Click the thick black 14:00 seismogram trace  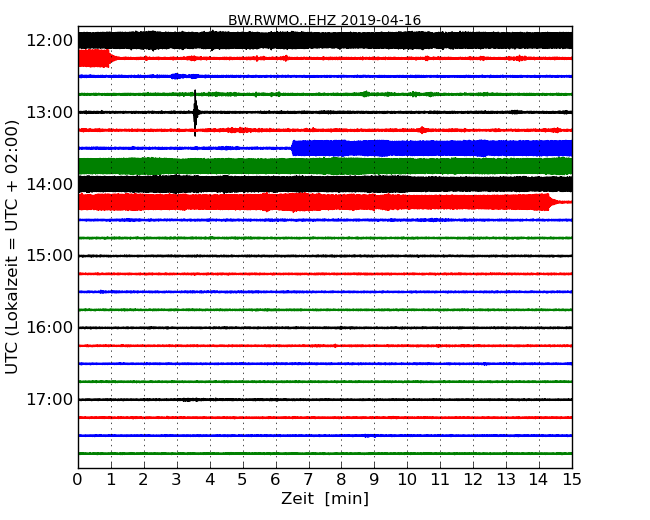325,184
